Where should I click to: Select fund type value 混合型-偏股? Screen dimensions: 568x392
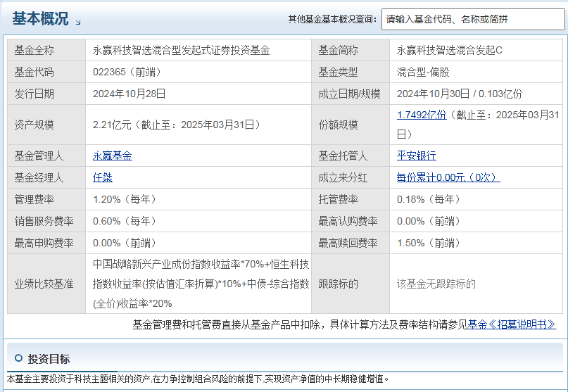click(x=423, y=72)
